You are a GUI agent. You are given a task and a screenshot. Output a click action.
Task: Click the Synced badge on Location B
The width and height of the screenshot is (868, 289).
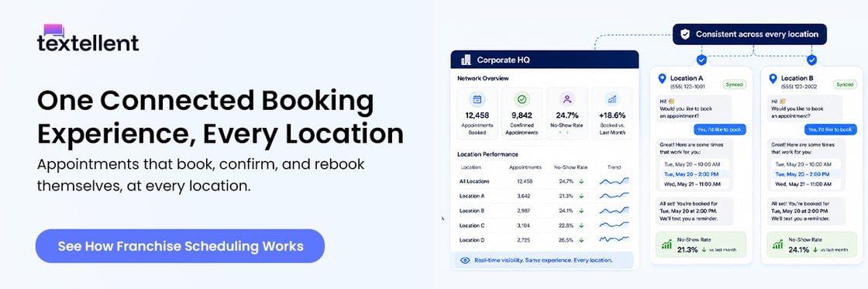(x=845, y=84)
